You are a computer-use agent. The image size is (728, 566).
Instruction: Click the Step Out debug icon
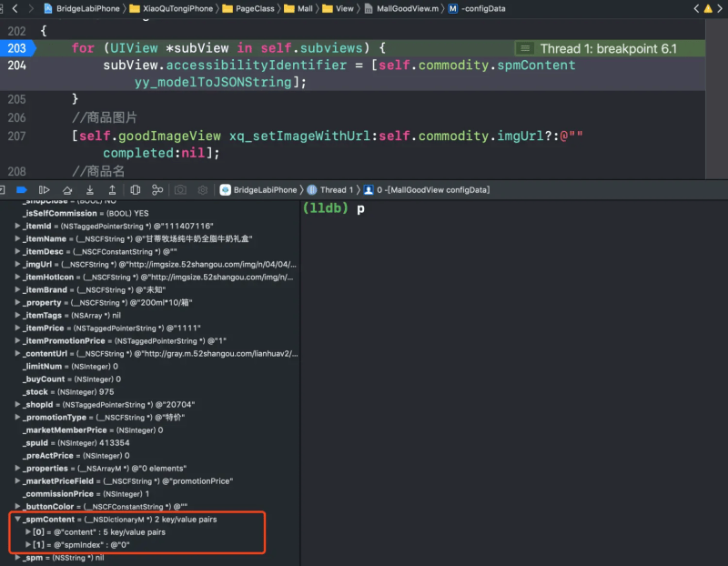coord(111,190)
